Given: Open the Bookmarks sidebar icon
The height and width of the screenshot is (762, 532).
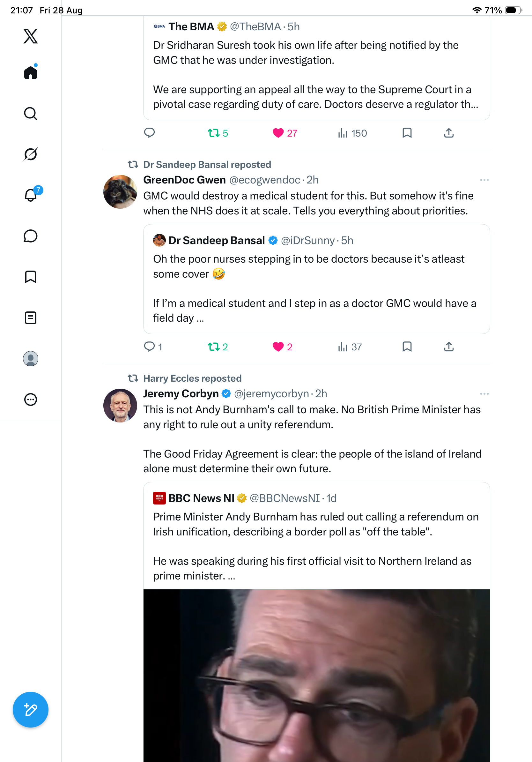Looking at the screenshot, I should (x=31, y=277).
